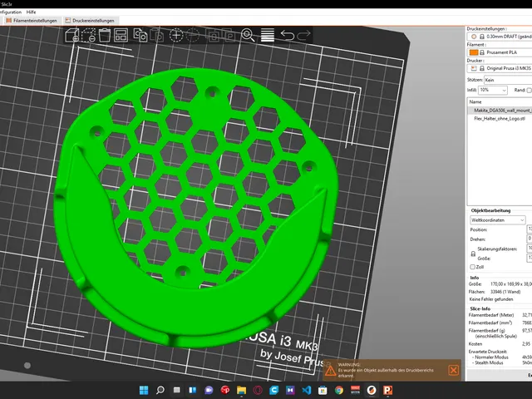Close the out-of-bounds warning notification
This screenshot has width=532, height=399.
point(454,370)
